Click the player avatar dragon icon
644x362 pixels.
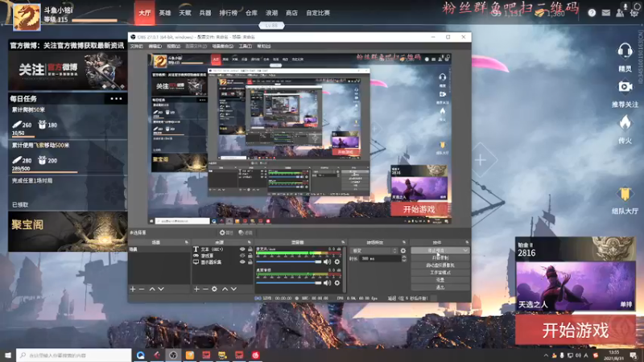[x=27, y=17]
